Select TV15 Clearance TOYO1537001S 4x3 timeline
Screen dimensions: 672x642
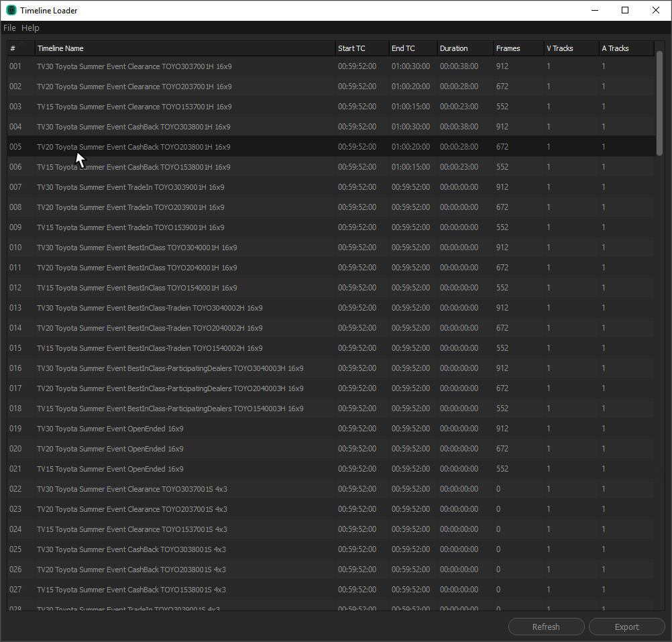coord(331,530)
